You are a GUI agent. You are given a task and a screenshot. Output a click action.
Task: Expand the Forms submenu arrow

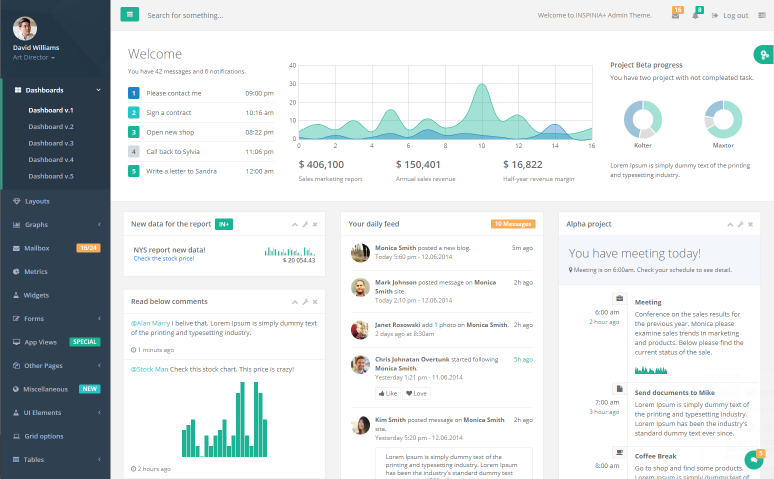(x=99, y=319)
